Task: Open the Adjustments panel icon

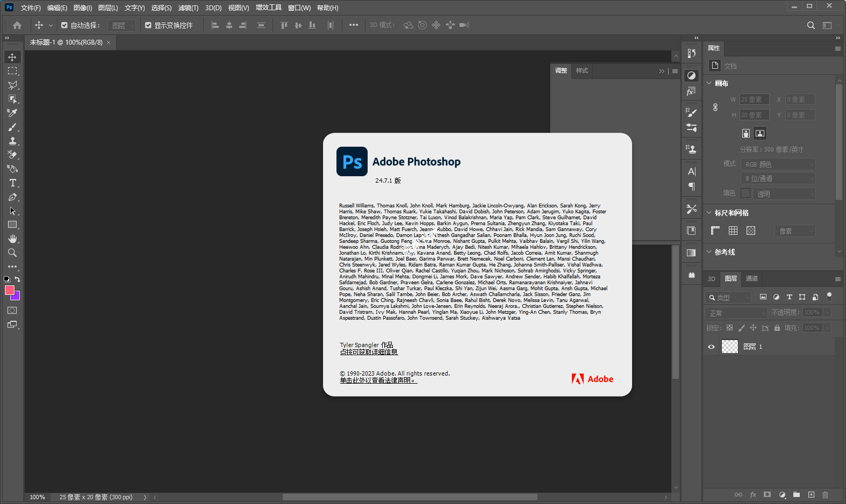Action: click(x=692, y=76)
